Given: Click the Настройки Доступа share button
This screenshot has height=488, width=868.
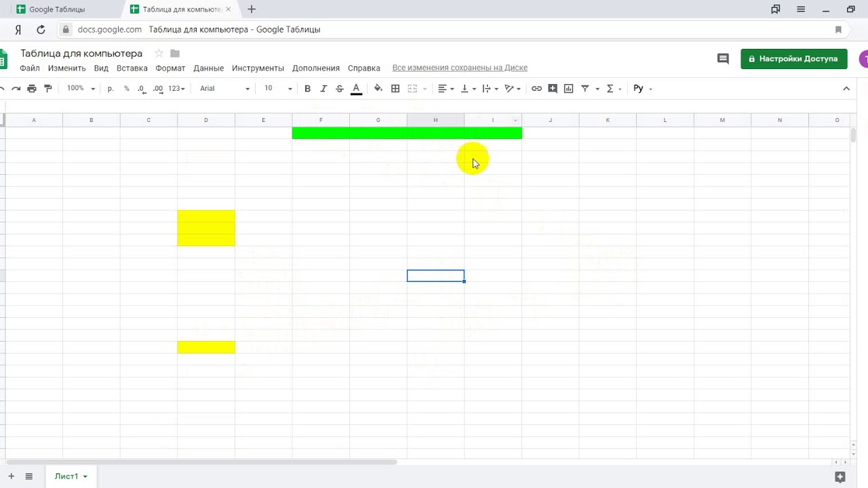Looking at the screenshot, I should tap(794, 59).
